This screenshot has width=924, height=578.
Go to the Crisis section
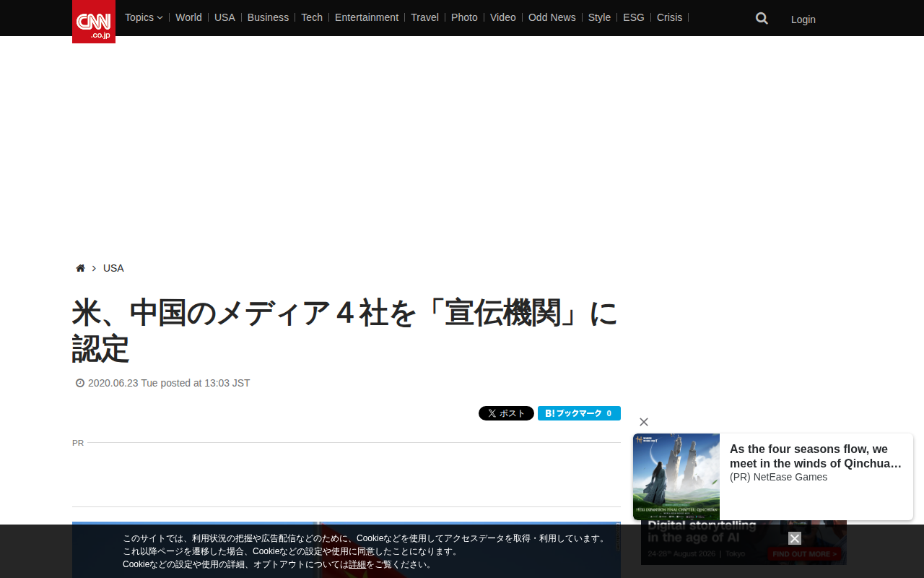[669, 17]
